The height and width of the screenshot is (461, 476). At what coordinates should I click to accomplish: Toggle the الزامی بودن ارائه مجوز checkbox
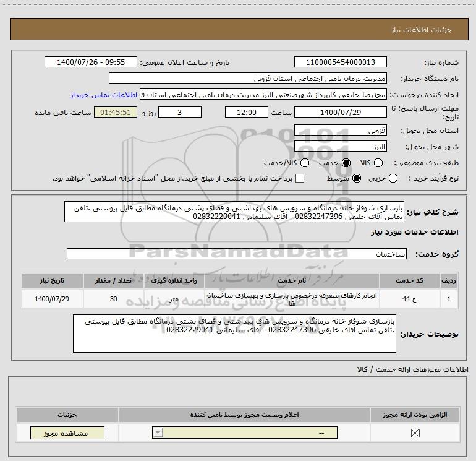click(x=415, y=433)
